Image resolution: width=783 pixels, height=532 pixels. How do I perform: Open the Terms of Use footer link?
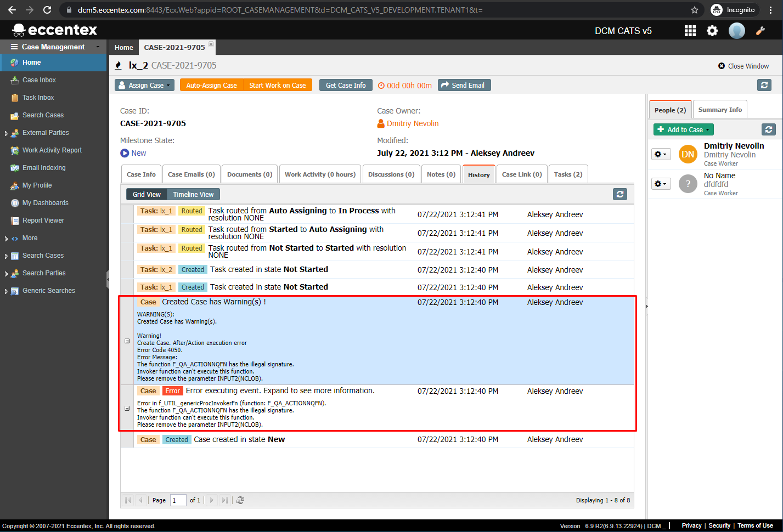(755, 525)
